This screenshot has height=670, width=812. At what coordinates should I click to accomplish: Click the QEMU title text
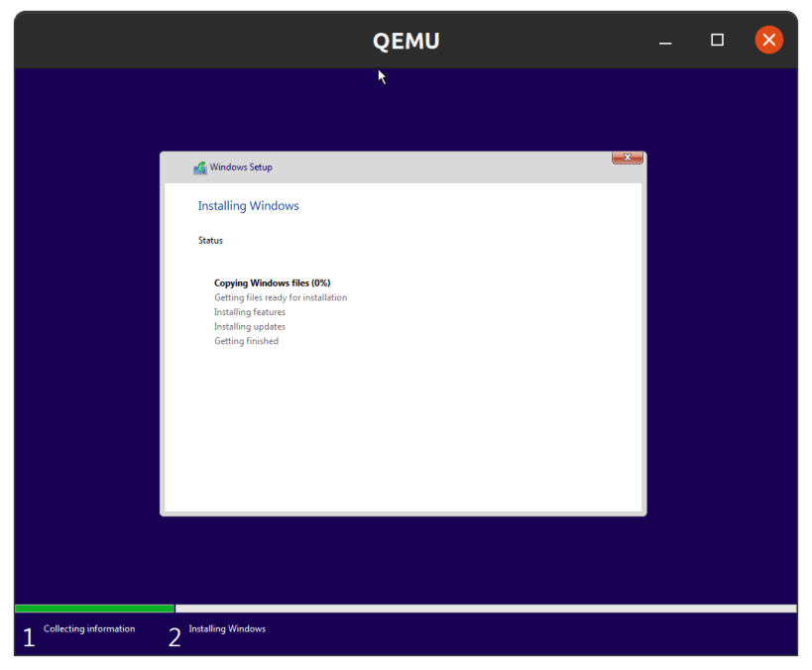[x=406, y=41]
